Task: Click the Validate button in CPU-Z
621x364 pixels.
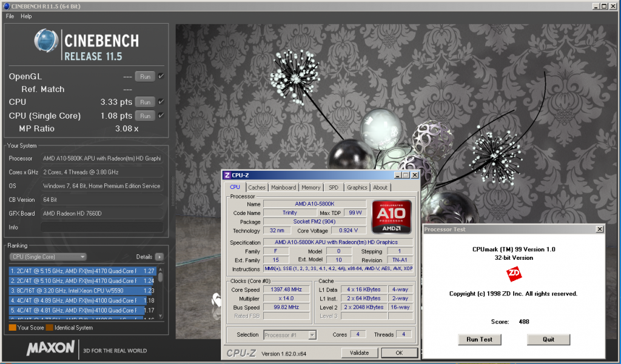Action: click(360, 353)
